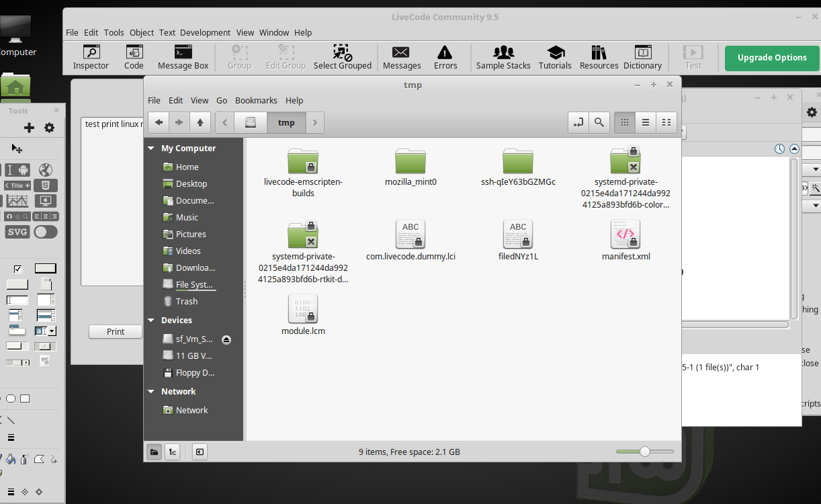
Task: Toggle location entry in file manager
Action: [x=578, y=122]
